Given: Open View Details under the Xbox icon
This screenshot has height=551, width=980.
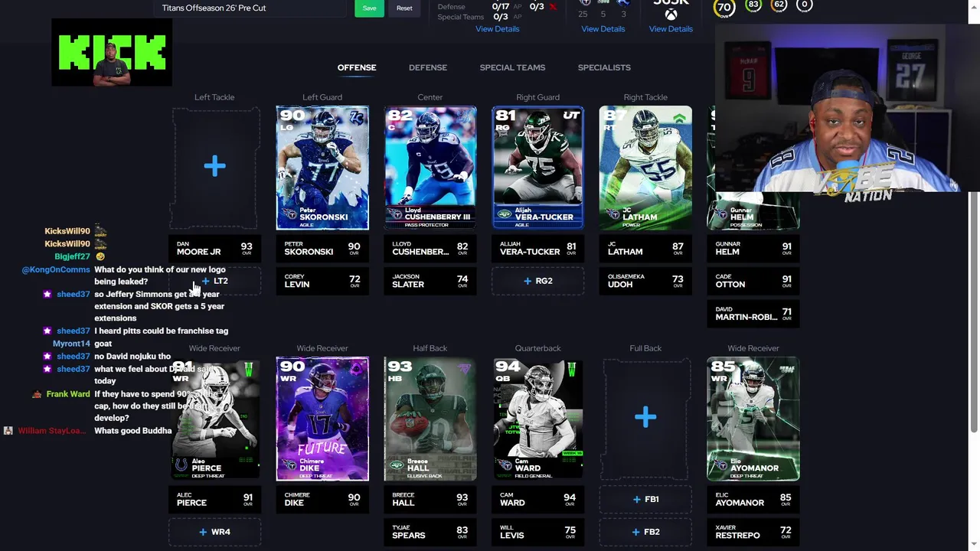Looking at the screenshot, I should coord(671,29).
